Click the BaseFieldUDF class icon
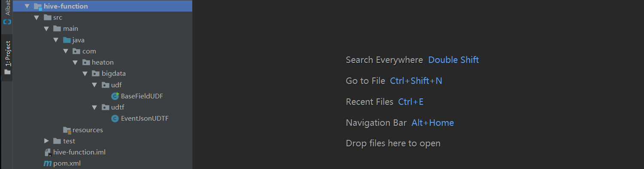This screenshot has width=644, height=169. pyautogui.click(x=115, y=96)
